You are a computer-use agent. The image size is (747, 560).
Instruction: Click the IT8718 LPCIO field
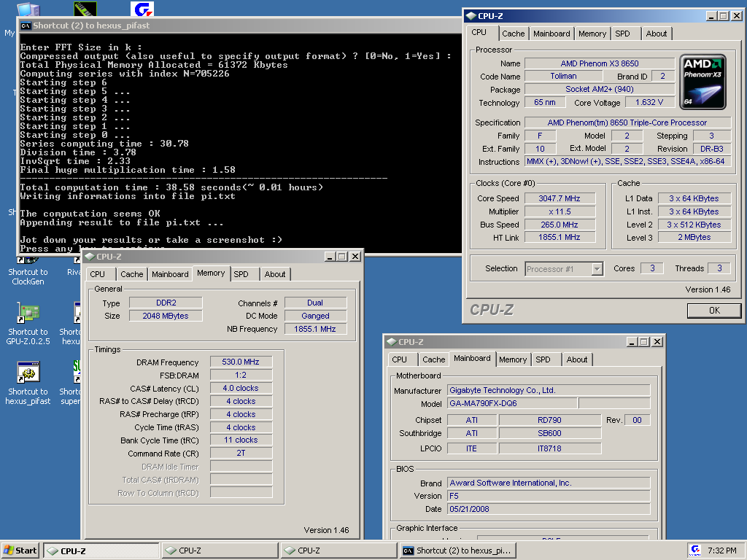(550, 448)
